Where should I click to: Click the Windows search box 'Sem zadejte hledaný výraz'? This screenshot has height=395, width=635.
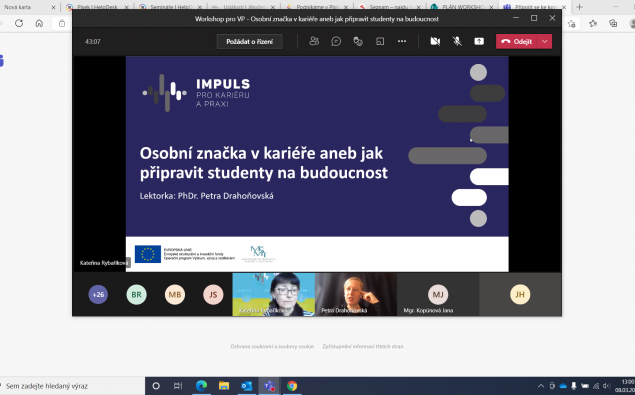72,386
